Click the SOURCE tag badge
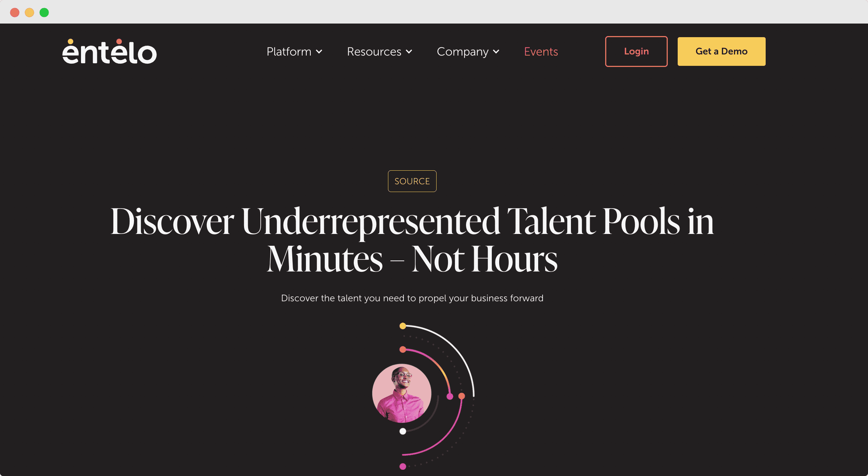This screenshot has height=476, width=868. (x=412, y=181)
